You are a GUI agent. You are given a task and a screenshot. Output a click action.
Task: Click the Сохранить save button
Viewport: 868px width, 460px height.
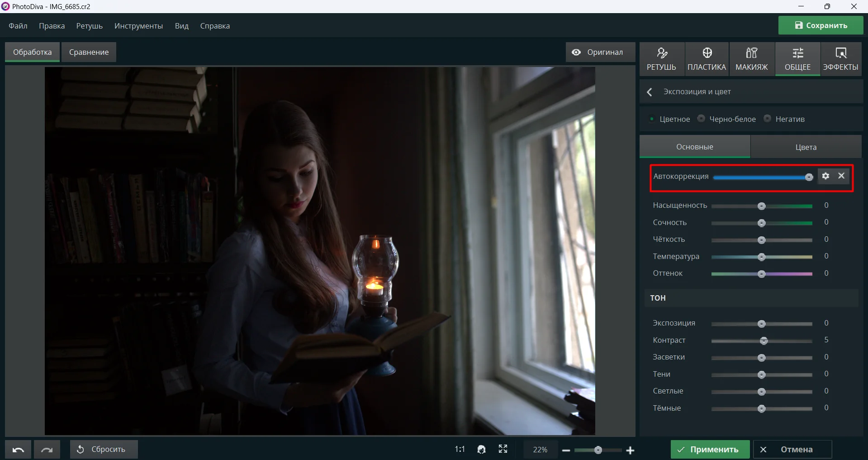pos(821,25)
